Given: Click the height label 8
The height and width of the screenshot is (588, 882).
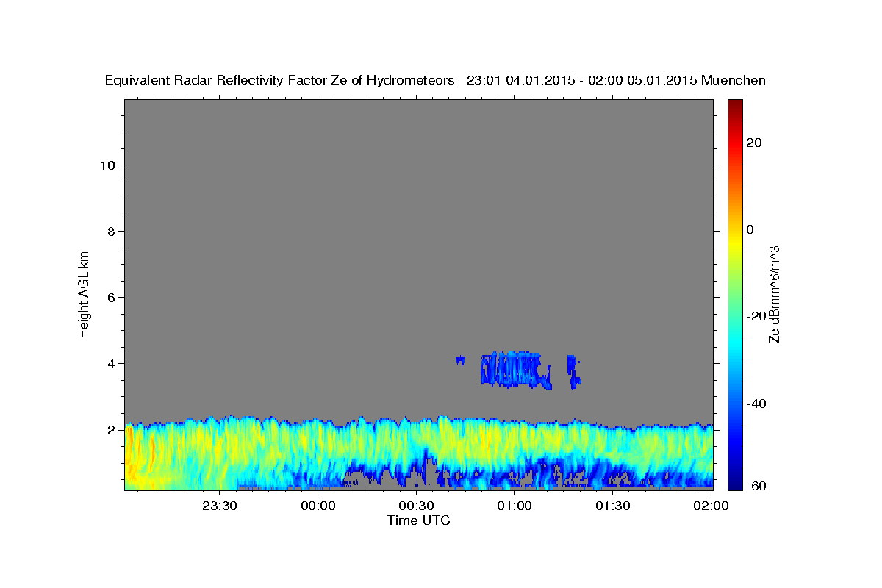Looking at the screenshot, I should click(x=112, y=231).
